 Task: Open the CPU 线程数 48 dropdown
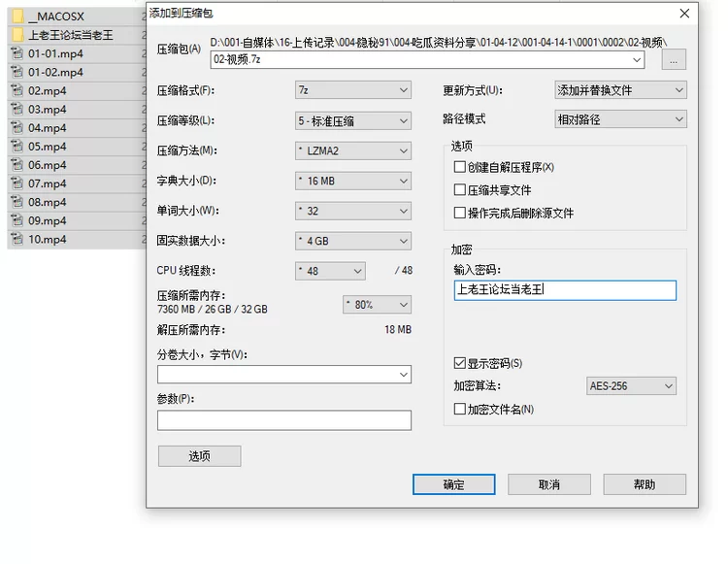point(330,271)
